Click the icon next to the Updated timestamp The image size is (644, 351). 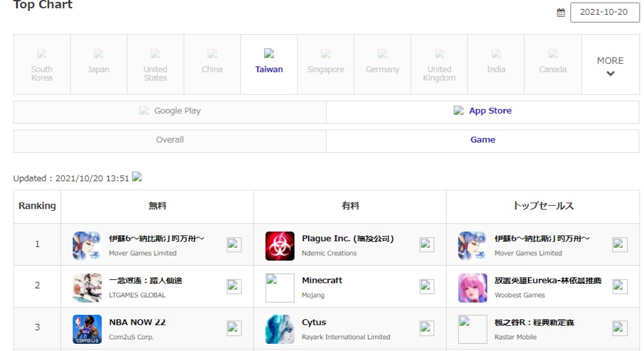pos(137,177)
